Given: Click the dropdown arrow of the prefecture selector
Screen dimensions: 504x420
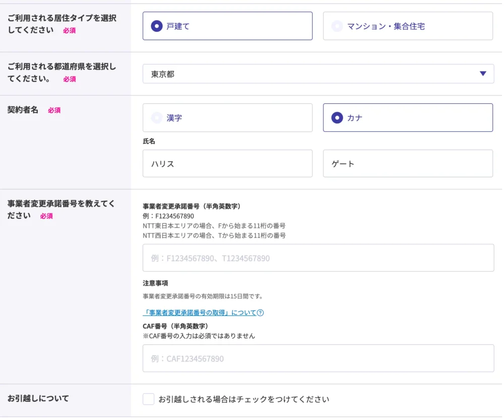Looking at the screenshot, I should 483,74.
